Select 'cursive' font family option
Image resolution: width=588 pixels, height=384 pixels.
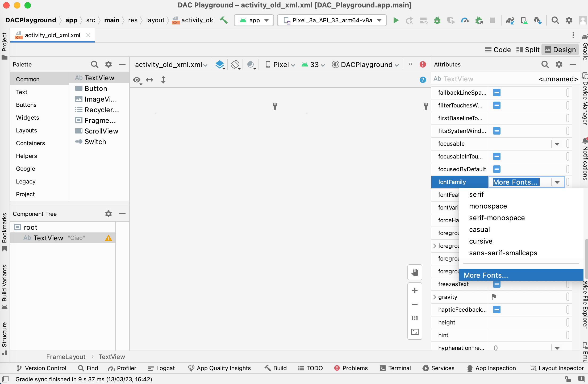(x=481, y=241)
